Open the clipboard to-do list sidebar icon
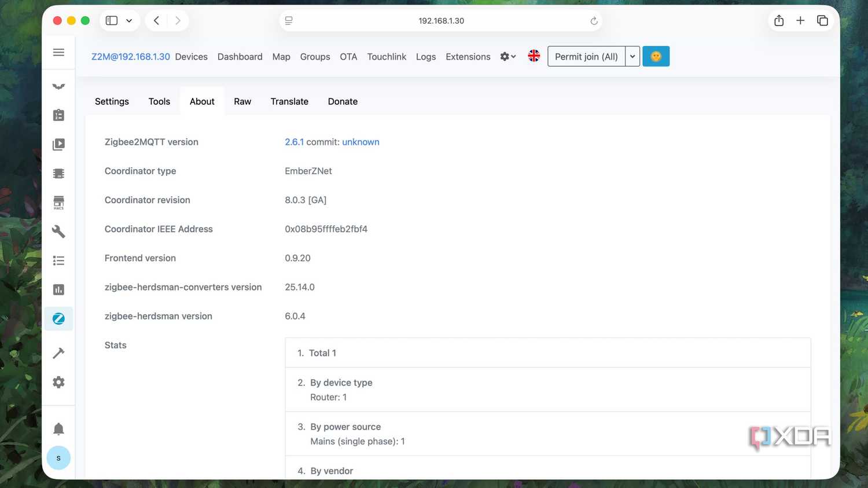 58,115
